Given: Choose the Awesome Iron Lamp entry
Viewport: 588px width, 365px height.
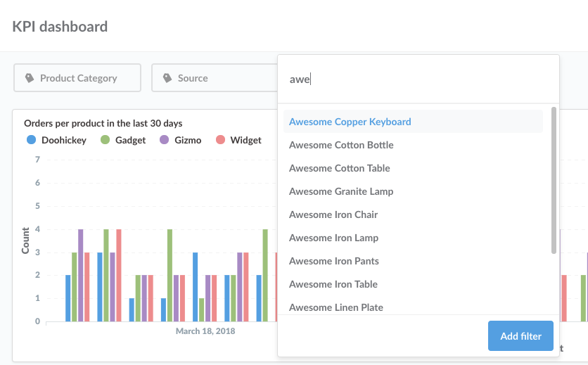Looking at the screenshot, I should [x=333, y=238].
